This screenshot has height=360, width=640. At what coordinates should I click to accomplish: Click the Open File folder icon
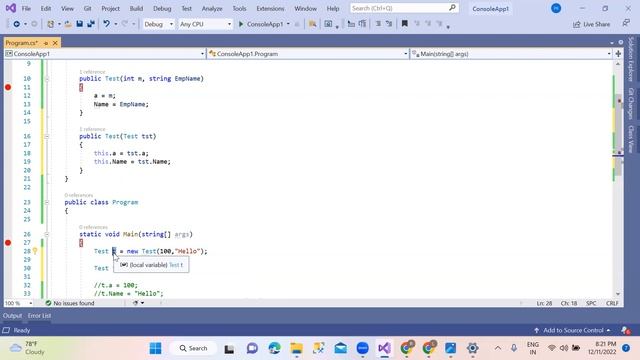point(68,24)
